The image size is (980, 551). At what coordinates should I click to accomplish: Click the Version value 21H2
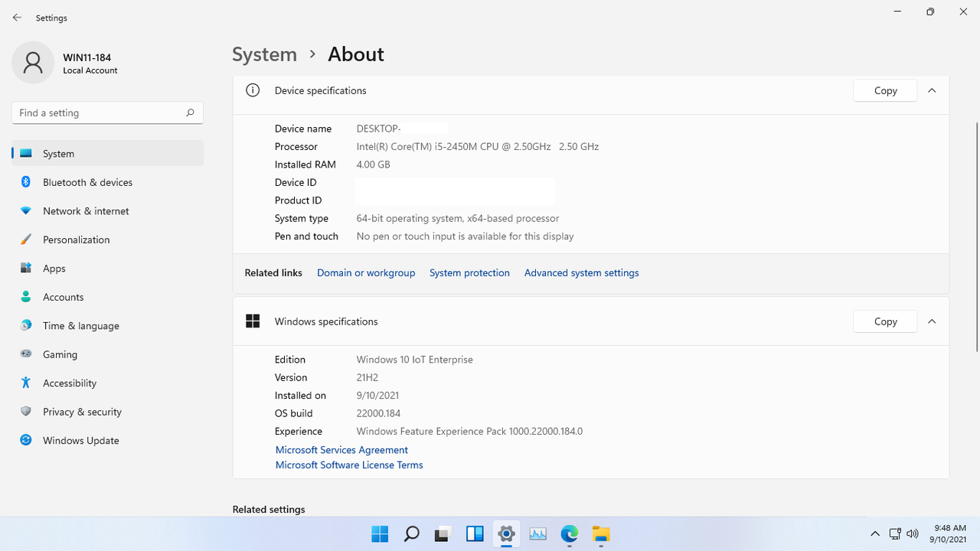click(x=367, y=377)
